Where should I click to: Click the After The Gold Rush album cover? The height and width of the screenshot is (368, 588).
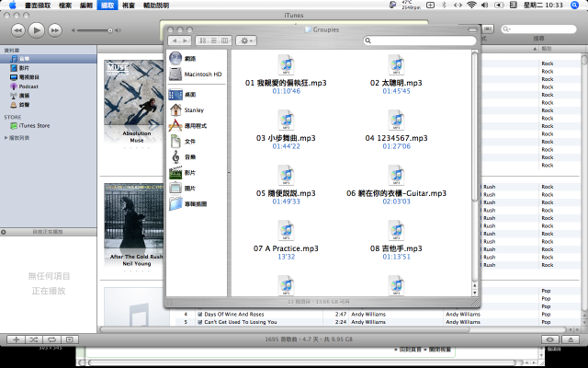click(x=134, y=215)
